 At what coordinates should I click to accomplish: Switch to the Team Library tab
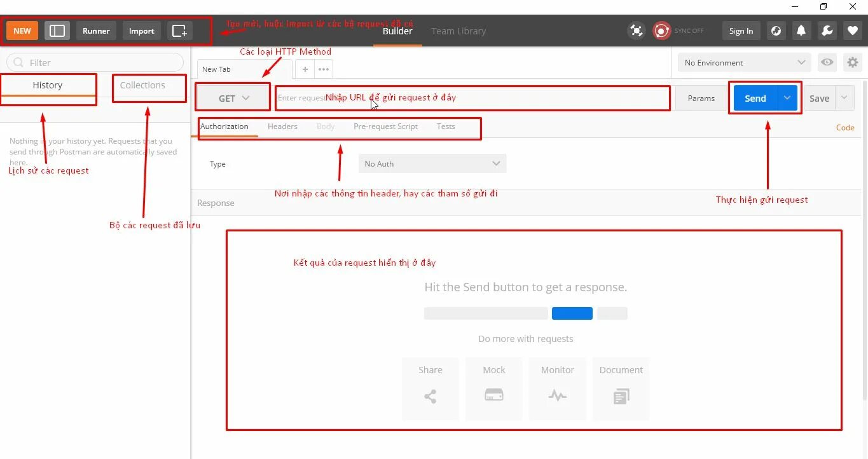point(458,31)
